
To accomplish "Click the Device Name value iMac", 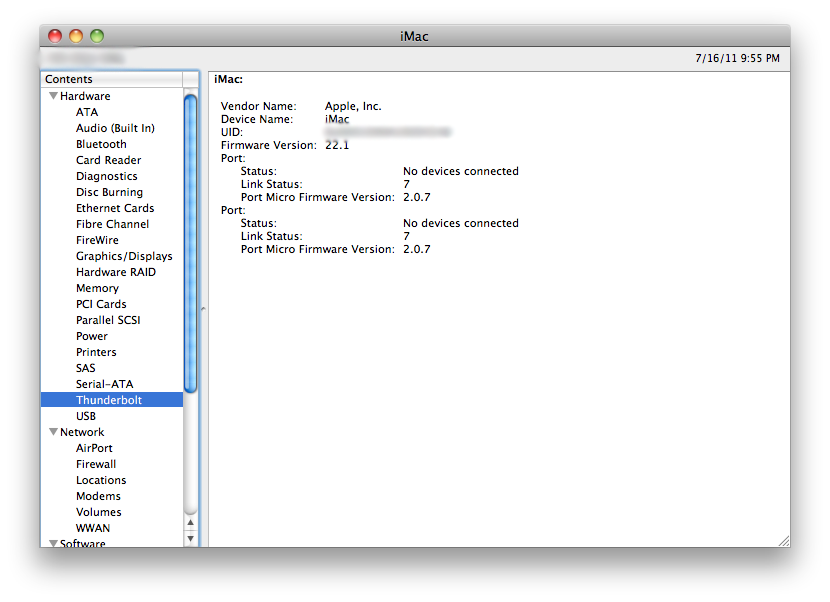I will (x=337, y=119).
